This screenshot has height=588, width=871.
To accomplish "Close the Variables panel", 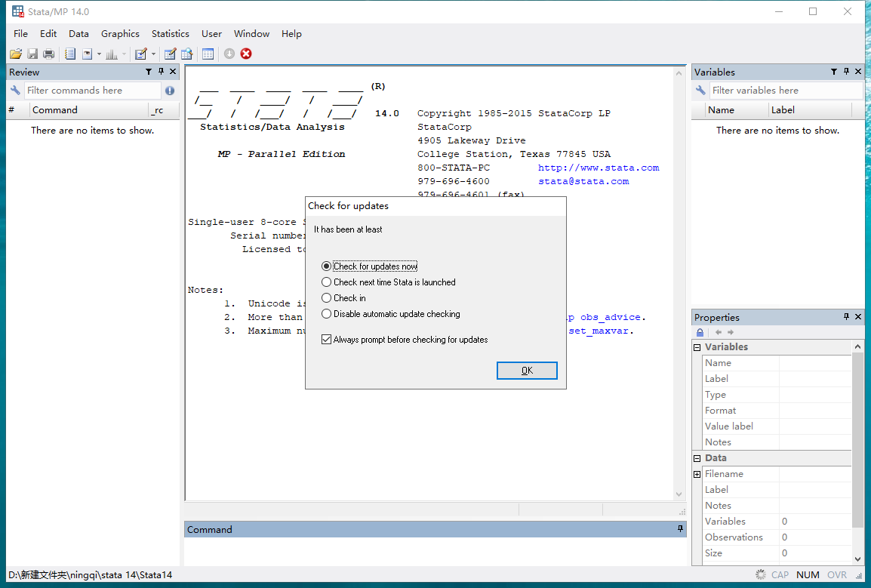I will click(x=858, y=72).
